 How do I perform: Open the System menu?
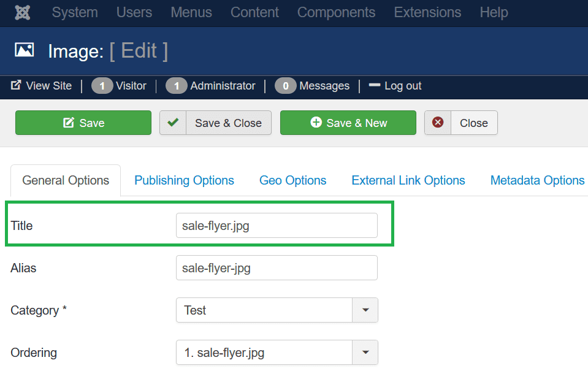coord(75,12)
